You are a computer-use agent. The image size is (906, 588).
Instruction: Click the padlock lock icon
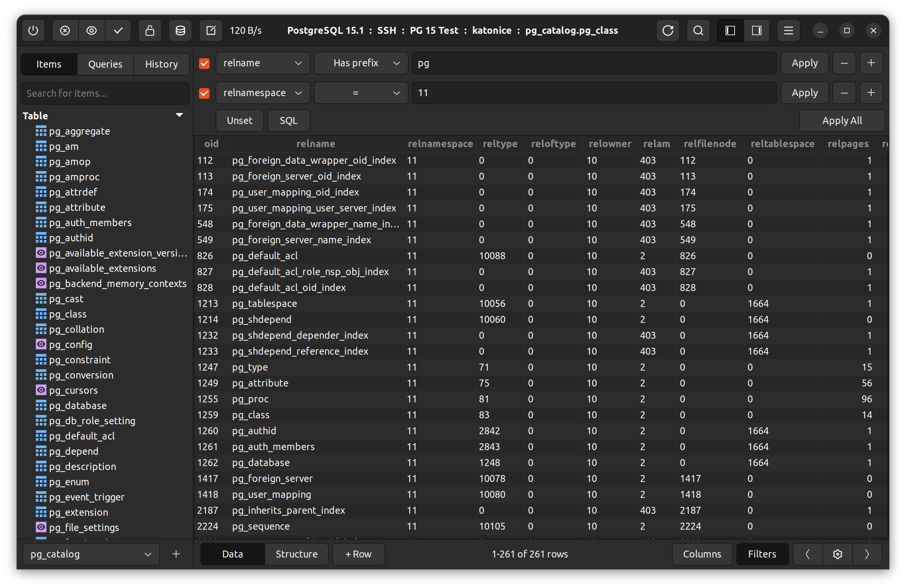tap(150, 30)
